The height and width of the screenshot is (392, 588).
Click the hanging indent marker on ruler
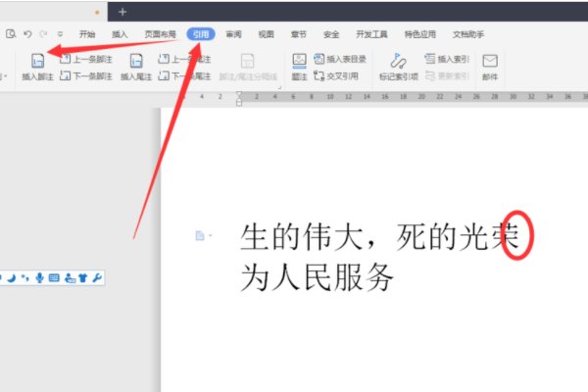pyautogui.click(x=239, y=100)
